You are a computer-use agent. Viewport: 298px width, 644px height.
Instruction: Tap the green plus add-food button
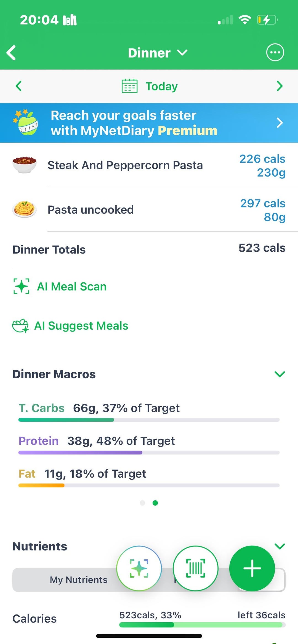[x=252, y=568]
